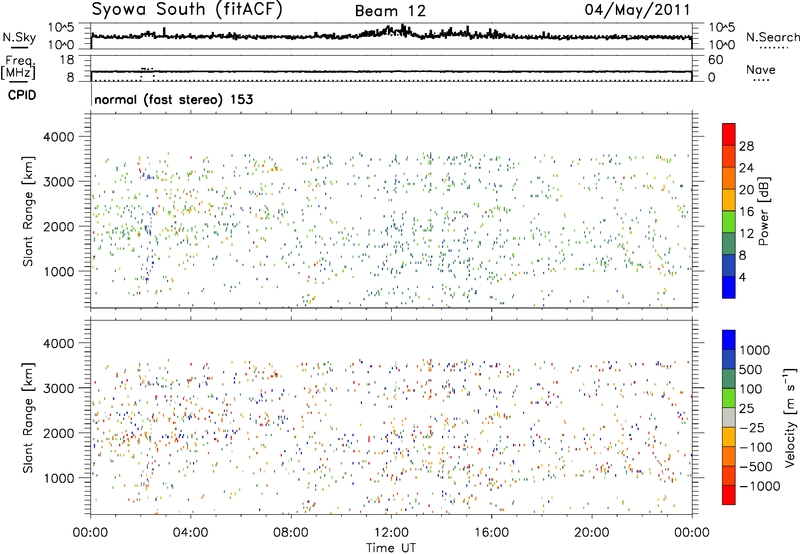Select the 'Beam 12' label
The width and height of the screenshot is (800, 554).
(x=390, y=11)
